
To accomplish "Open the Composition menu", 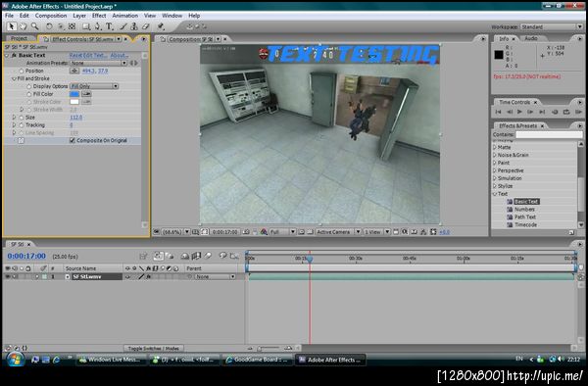I will (51, 16).
